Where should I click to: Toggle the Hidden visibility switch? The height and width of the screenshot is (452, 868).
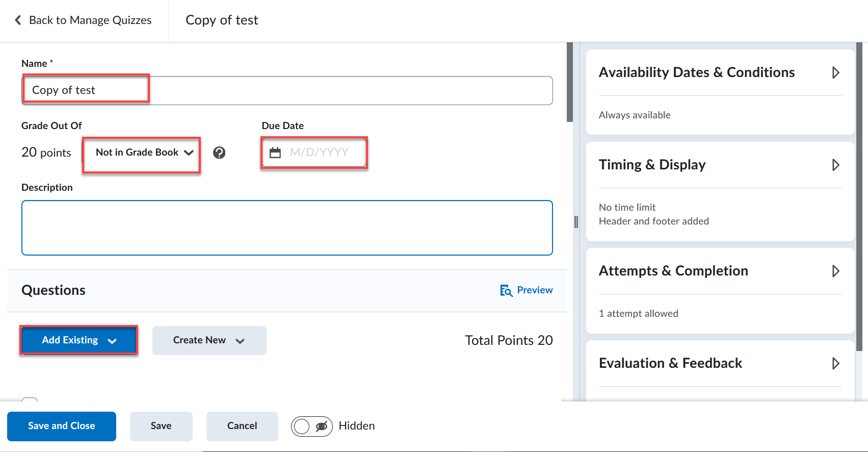[x=311, y=426]
